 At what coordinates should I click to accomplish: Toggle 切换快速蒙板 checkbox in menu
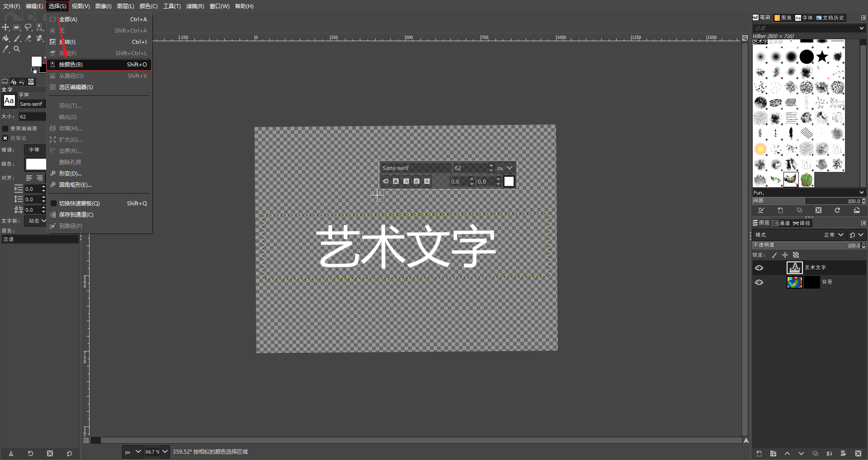pyautogui.click(x=53, y=204)
